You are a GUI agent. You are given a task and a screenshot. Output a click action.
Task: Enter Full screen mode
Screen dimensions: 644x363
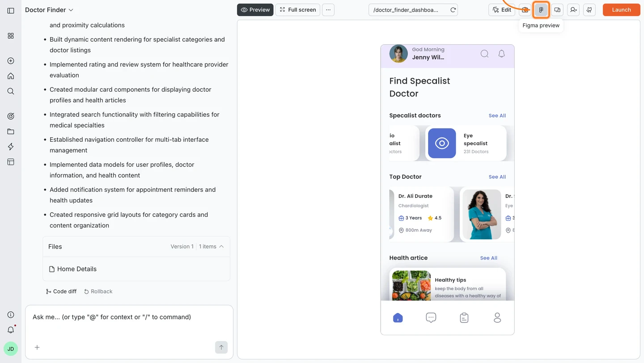(x=297, y=9)
